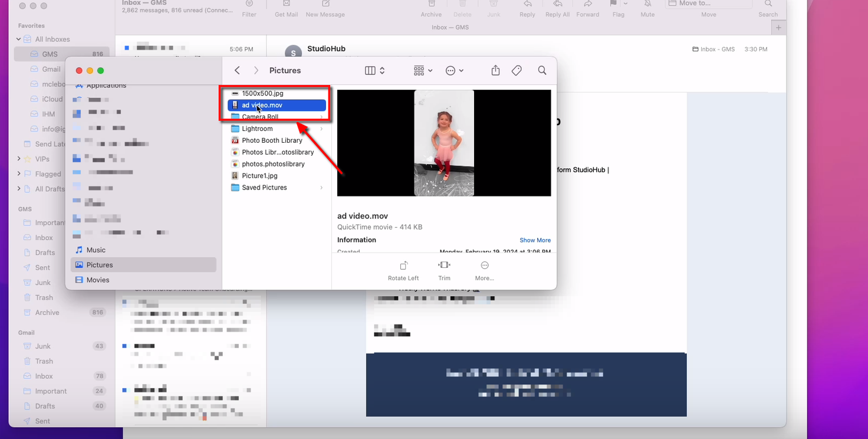
Task: Click the plus button to add tab
Action: coord(778,28)
